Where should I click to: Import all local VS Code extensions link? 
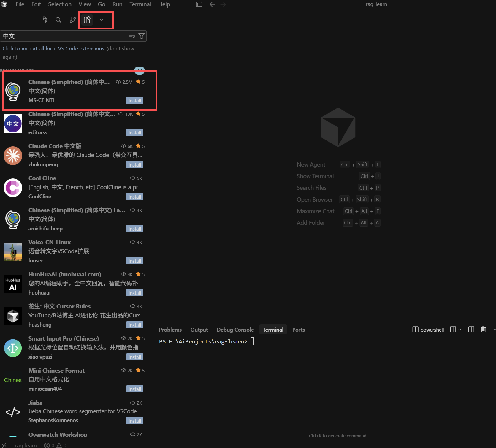pos(53,49)
